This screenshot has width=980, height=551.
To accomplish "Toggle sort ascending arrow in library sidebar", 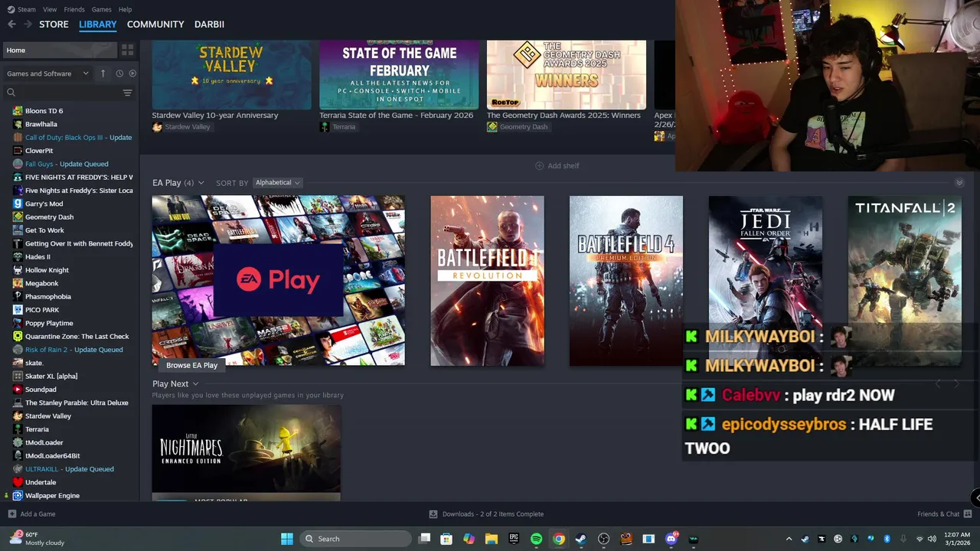I will click(x=103, y=73).
